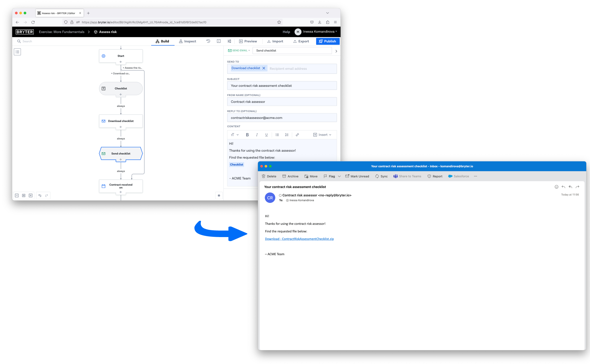Click the Subject input field
The height and width of the screenshot is (364, 590).
[282, 86]
